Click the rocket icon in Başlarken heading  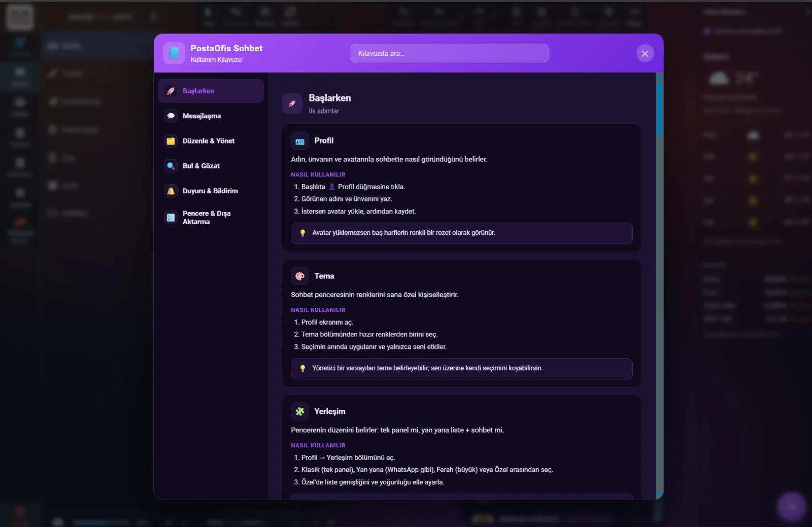coord(292,104)
